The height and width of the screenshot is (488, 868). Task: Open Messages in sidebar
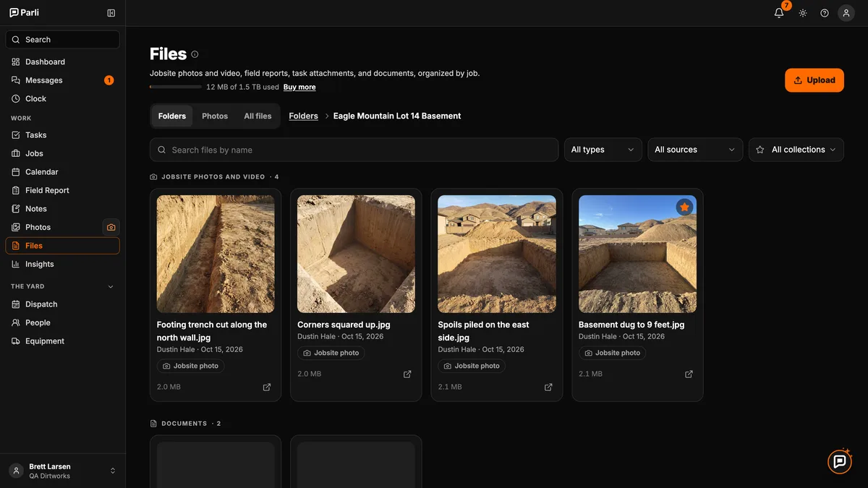[x=62, y=80]
